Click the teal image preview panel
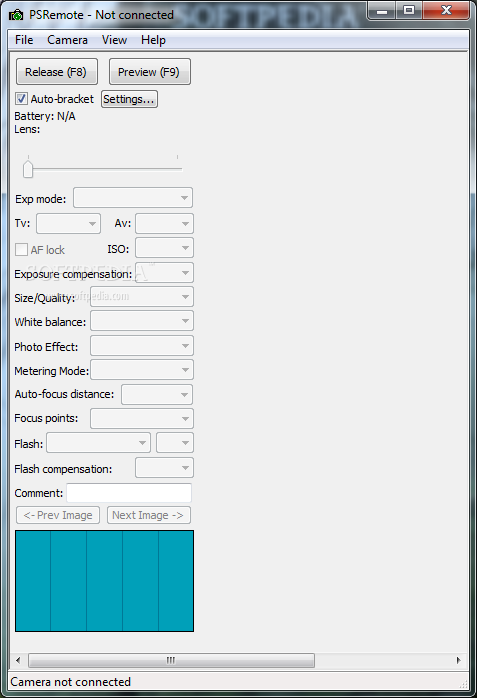Image resolution: width=477 pixels, height=698 pixels. [x=105, y=581]
